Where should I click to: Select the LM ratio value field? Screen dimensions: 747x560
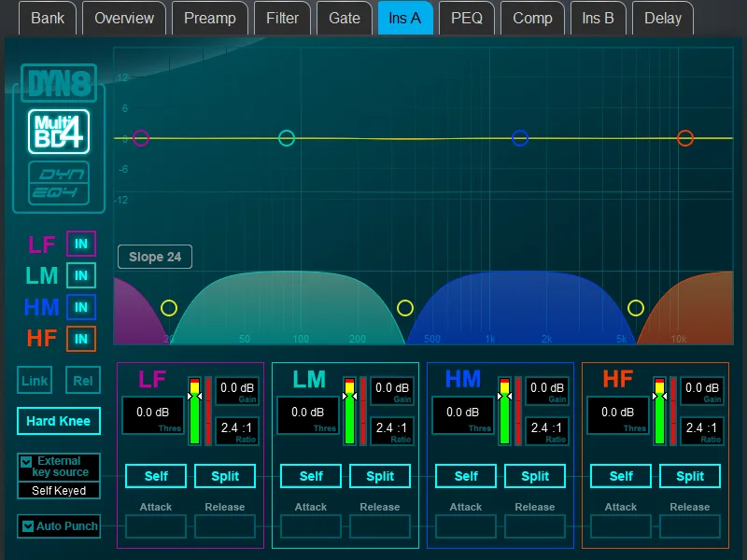pyautogui.click(x=392, y=431)
